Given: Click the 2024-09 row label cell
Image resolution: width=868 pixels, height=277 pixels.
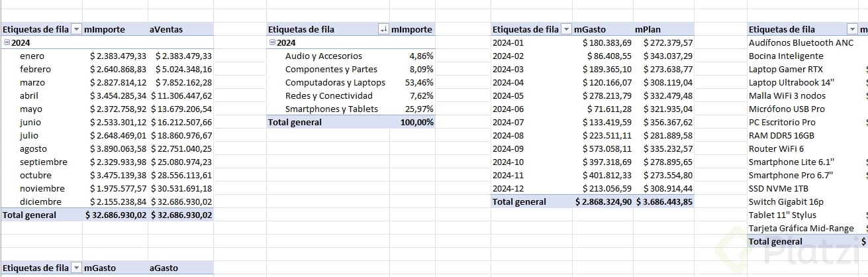Looking at the screenshot, I should point(508,148).
